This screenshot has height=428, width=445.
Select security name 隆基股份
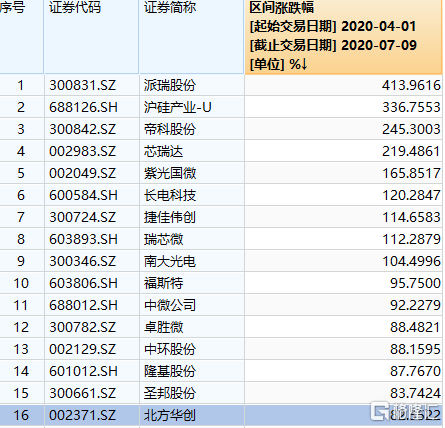[x=170, y=371]
